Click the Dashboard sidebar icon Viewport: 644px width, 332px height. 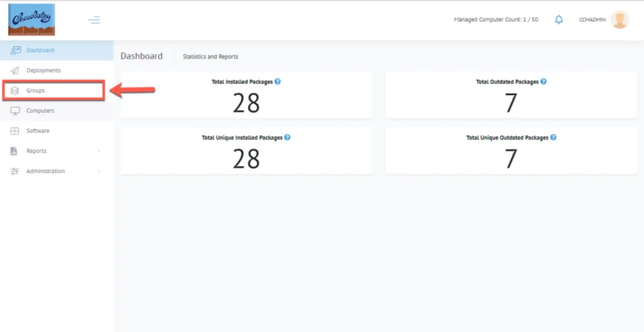pyautogui.click(x=16, y=50)
